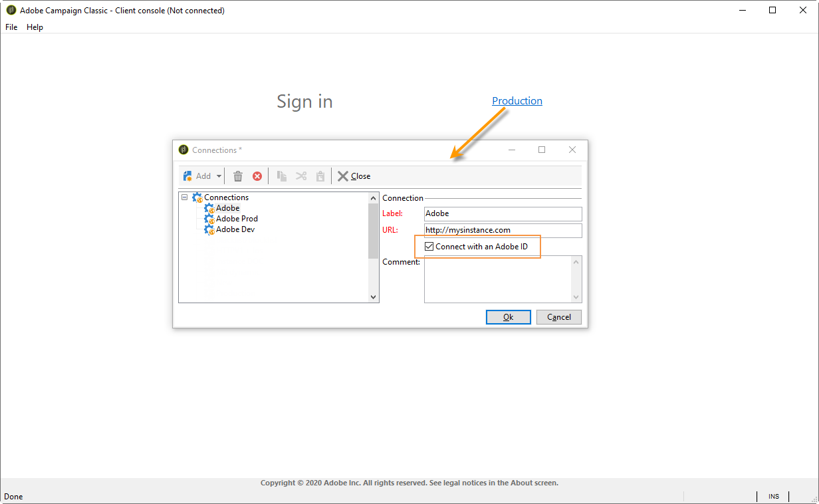This screenshot has width=819, height=504.
Task: Click the Adobe Campaign title bar icon
Action: point(11,11)
